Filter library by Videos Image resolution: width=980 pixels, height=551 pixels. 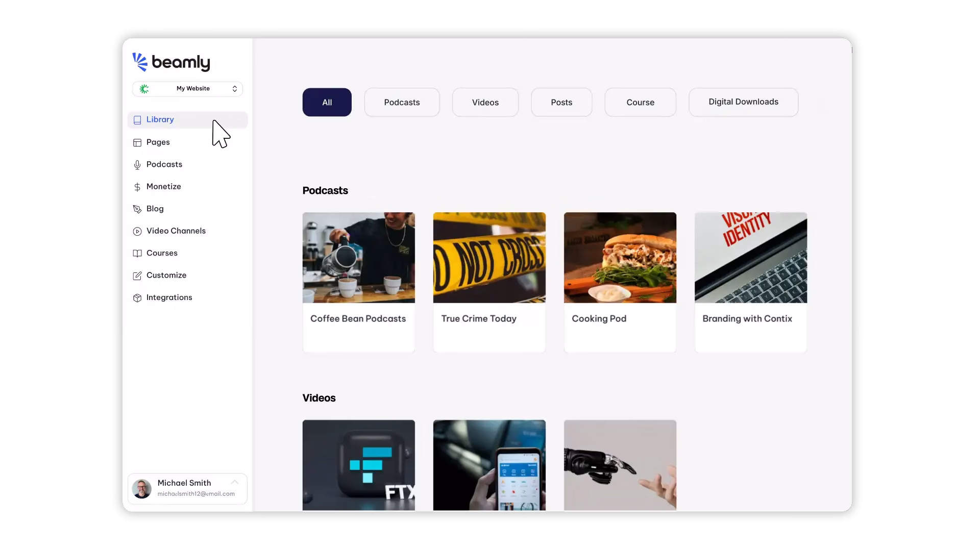pyautogui.click(x=485, y=103)
